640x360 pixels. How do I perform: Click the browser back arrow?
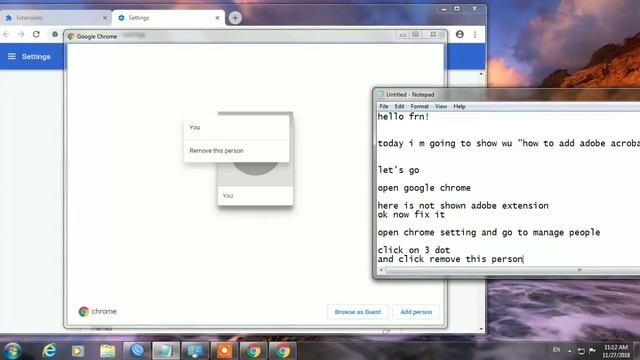[x=6, y=35]
